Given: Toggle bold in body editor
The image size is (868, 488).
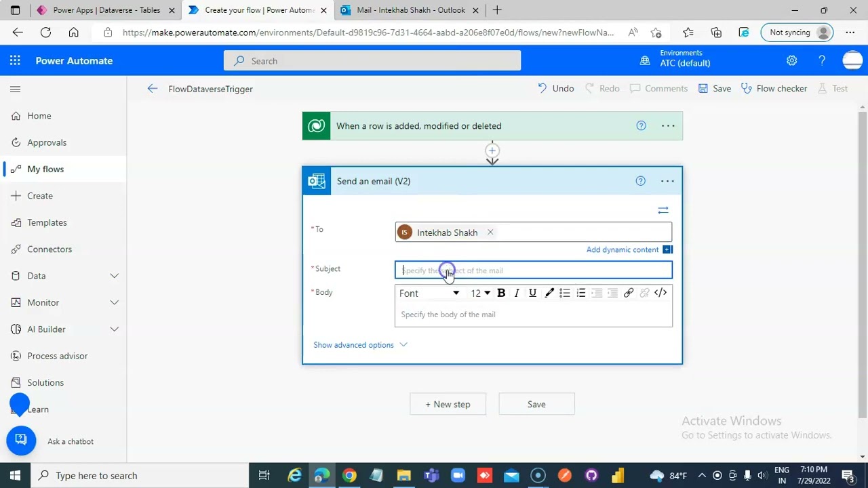Looking at the screenshot, I should 501,293.
